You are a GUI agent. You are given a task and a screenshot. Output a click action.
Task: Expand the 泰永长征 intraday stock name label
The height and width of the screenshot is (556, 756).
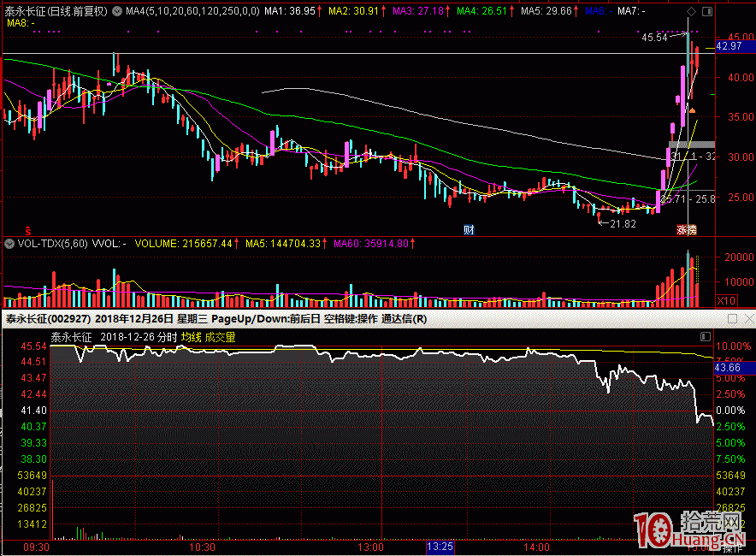pyautogui.click(x=70, y=337)
